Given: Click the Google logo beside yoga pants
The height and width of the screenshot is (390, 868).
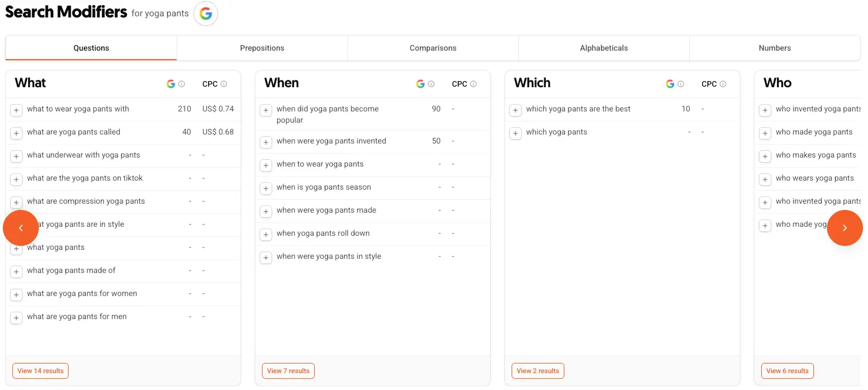Looking at the screenshot, I should click(206, 14).
